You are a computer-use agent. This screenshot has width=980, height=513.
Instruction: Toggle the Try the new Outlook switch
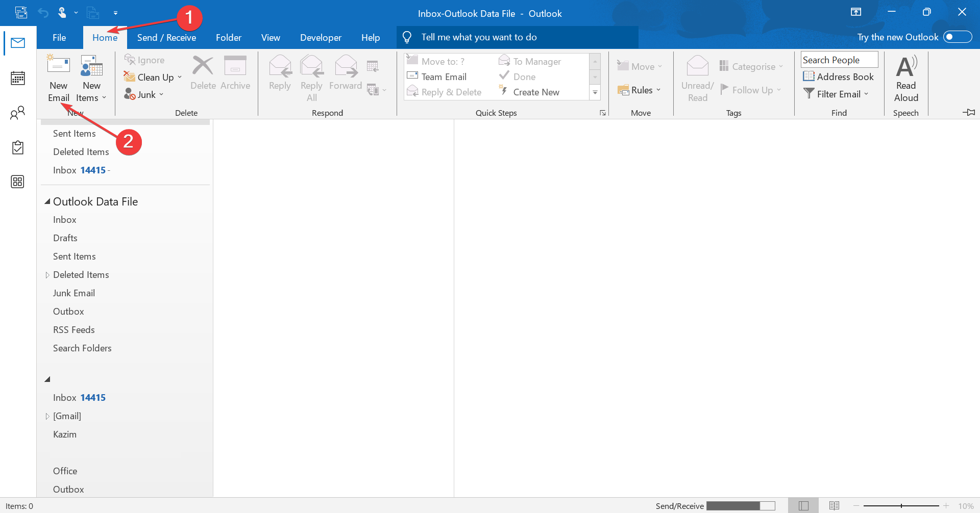[957, 37]
